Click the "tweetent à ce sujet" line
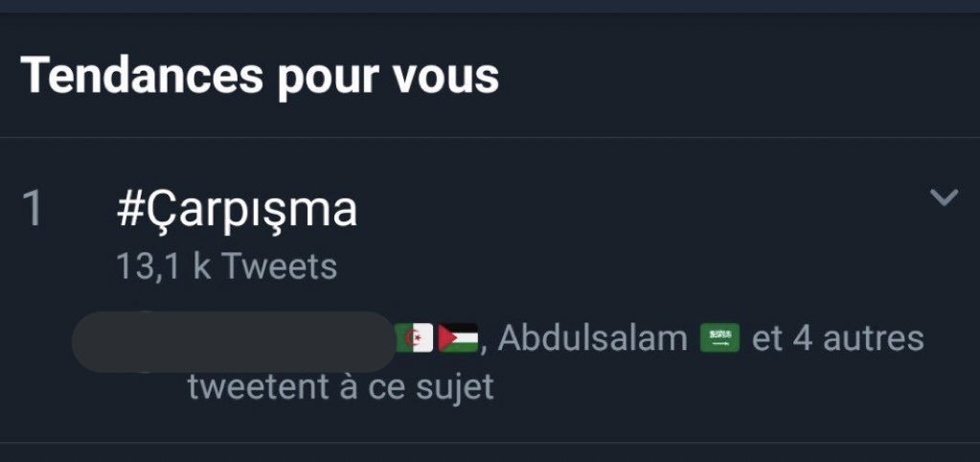The image size is (980, 462). click(340, 387)
